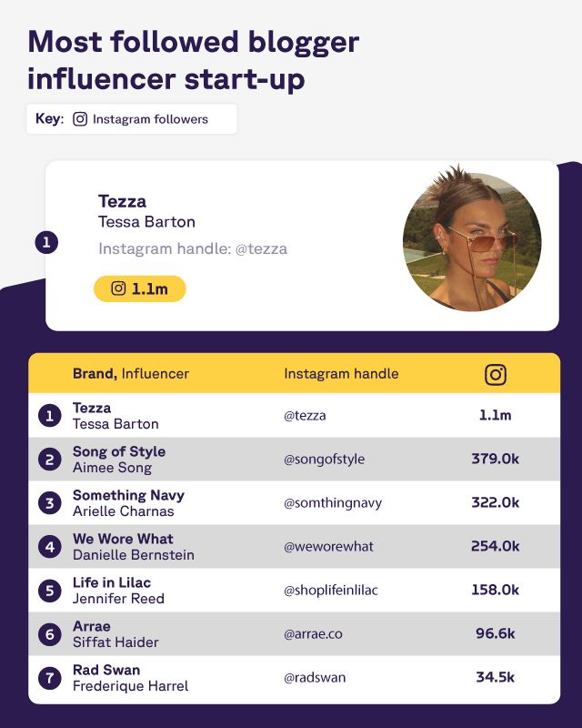Click rank 1 badge beside featured card
The image size is (582, 728).
[47, 243]
